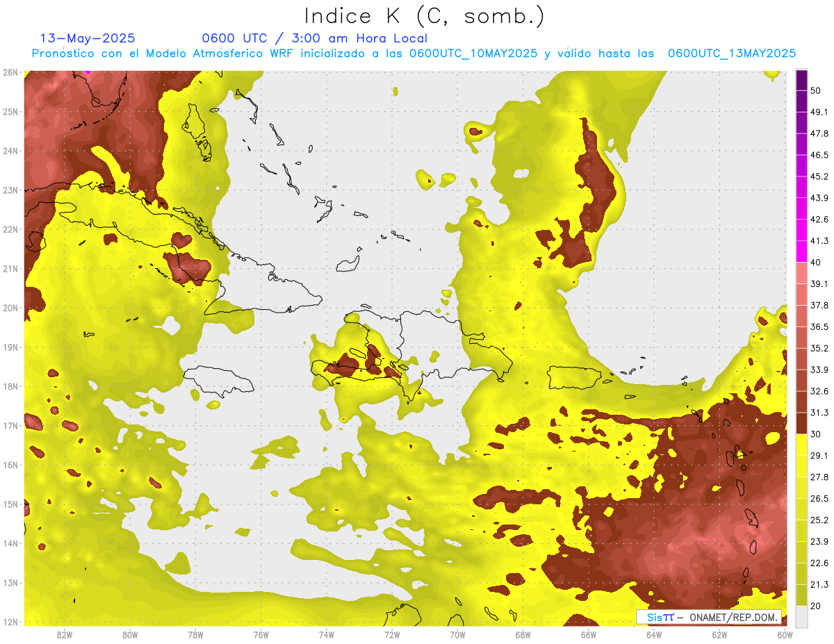Click the "74W" longitude label
This screenshot has height=644, width=834.
(x=327, y=634)
